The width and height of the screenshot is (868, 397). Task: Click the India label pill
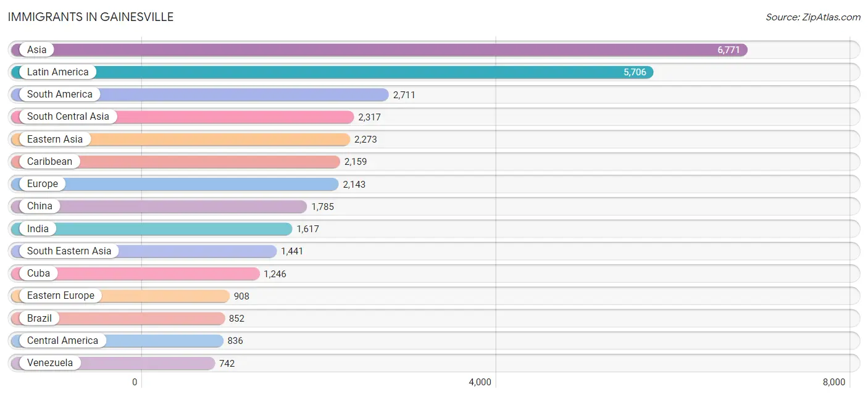point(38,228)
